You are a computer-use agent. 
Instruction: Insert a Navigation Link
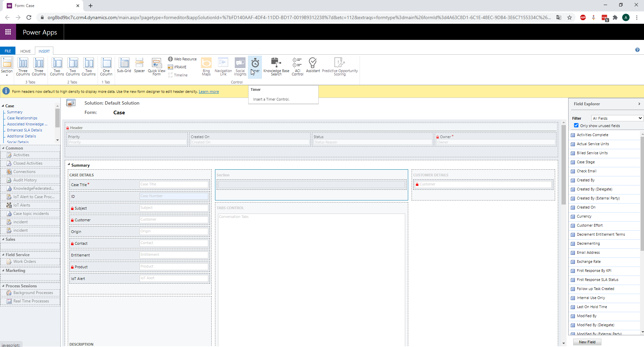coord(223,66)
